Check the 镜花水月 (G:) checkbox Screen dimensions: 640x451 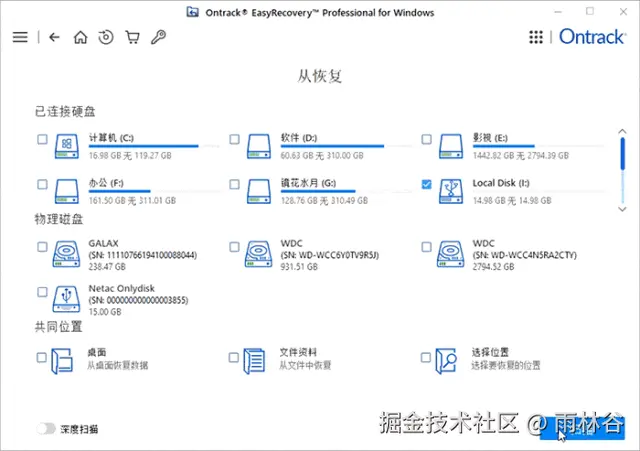click(234, 184)
